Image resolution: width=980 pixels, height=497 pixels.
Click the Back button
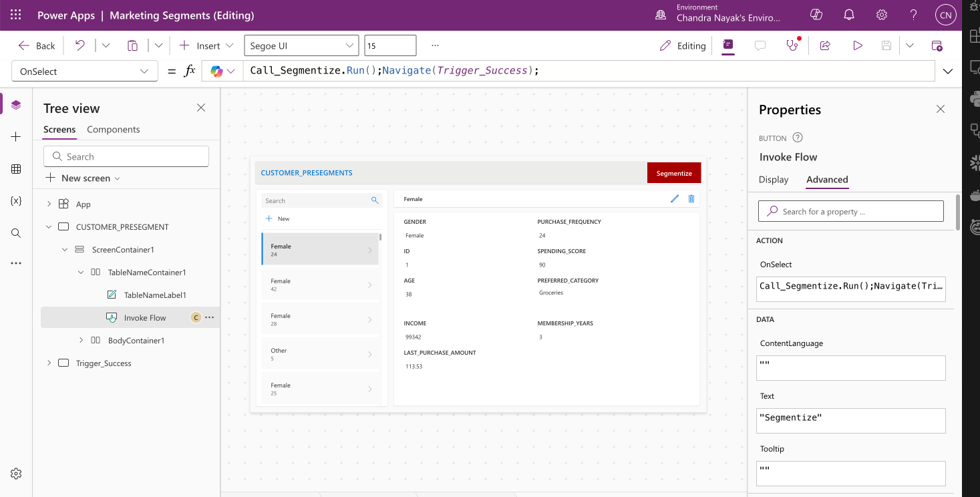coord(37,45)
